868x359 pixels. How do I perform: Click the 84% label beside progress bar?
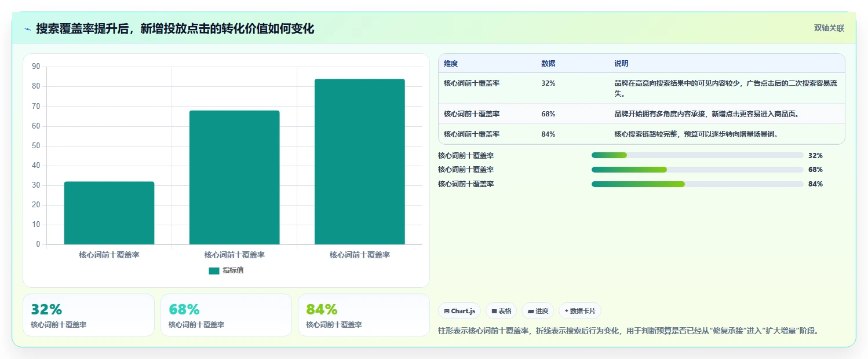click(815, 184)
